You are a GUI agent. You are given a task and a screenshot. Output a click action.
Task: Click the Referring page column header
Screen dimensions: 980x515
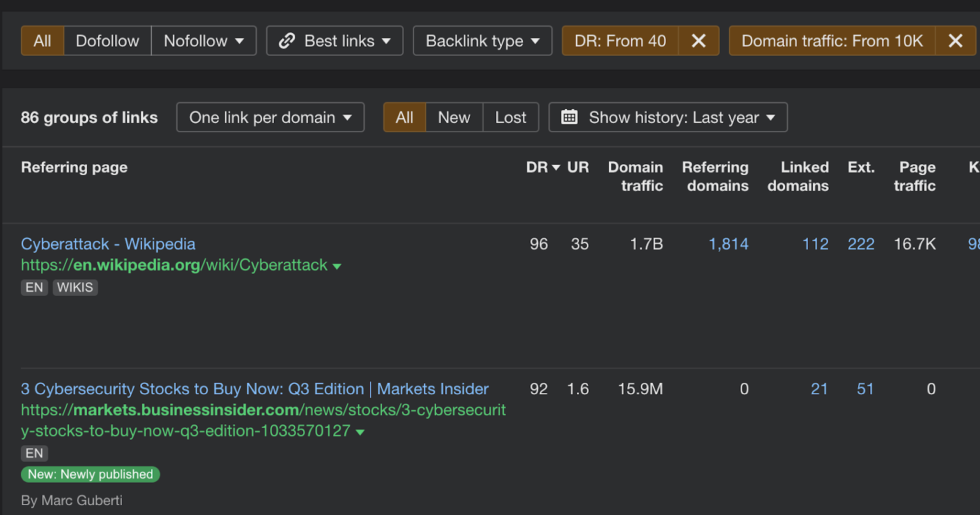click(x=74, y=167)
